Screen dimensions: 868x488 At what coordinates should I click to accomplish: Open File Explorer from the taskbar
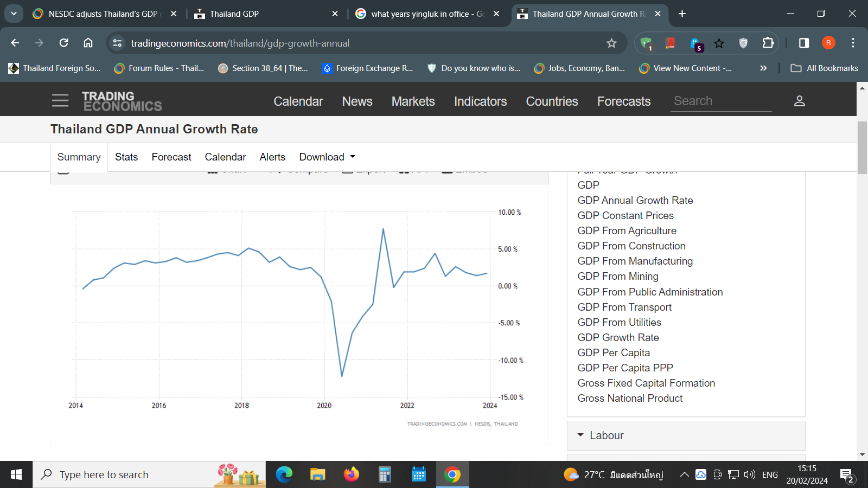click(317, 475)
